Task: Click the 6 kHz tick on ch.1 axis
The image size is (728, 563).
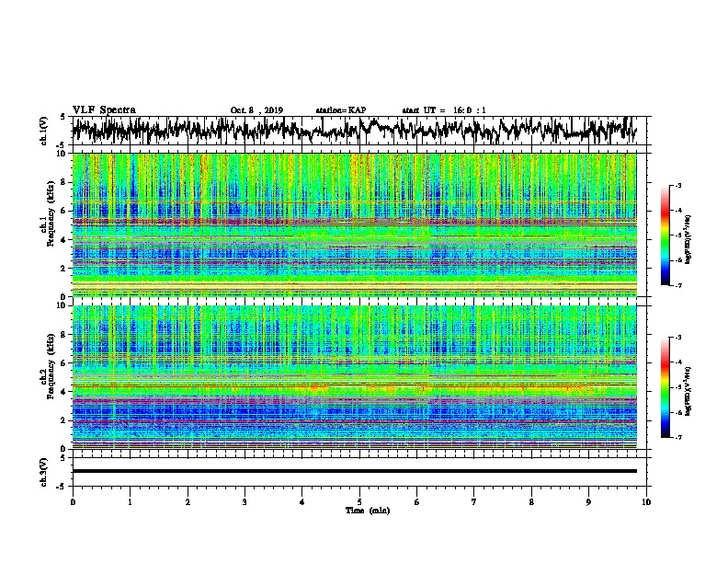Action: pos(64,212)
